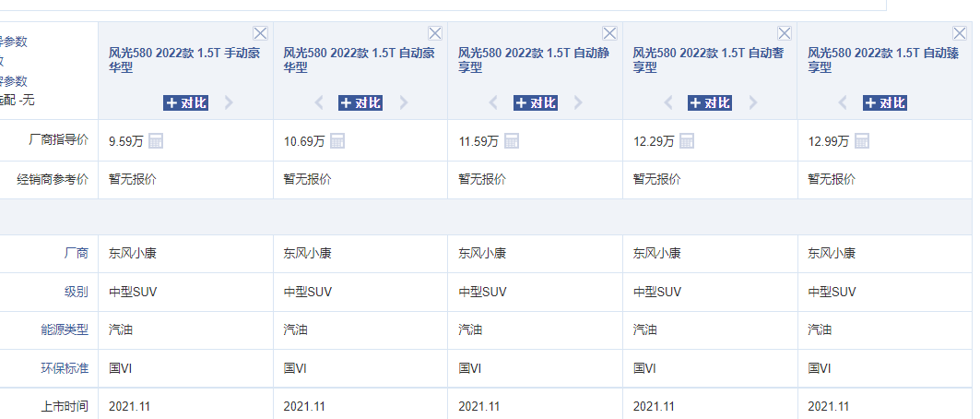Open price calculator for 9.59万

point(156,140)
